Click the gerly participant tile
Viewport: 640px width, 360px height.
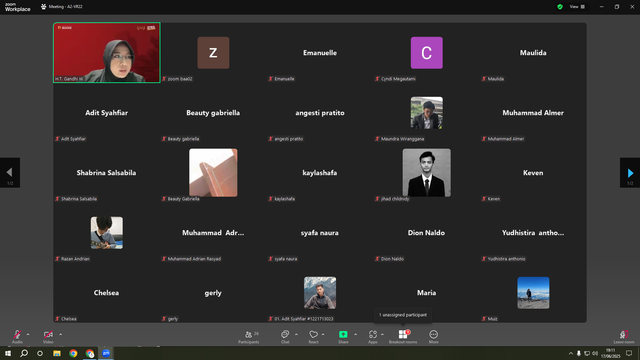coord(213,293)
